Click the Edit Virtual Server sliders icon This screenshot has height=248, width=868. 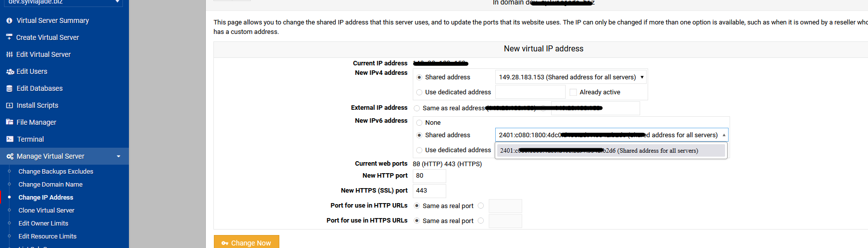pyautogui.click(x=9, y=54)
